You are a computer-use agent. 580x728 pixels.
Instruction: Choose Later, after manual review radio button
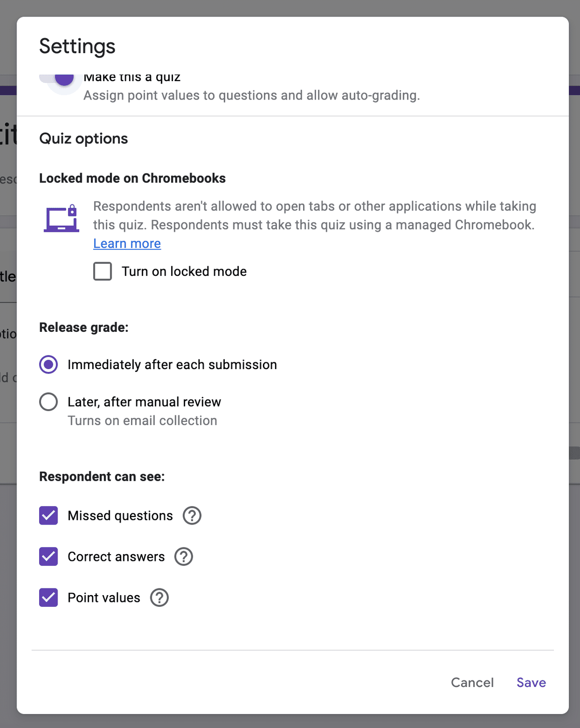(x=48, y=402)
